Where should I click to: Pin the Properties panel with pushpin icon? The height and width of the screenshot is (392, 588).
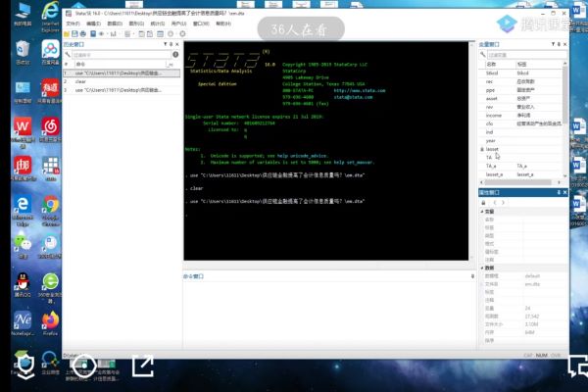click(559, 192)
